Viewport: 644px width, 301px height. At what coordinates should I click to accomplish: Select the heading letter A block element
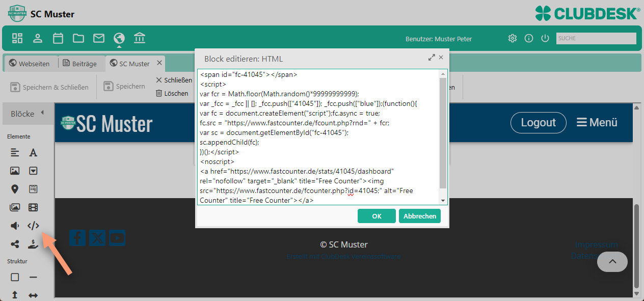click(x=33, y=152)
